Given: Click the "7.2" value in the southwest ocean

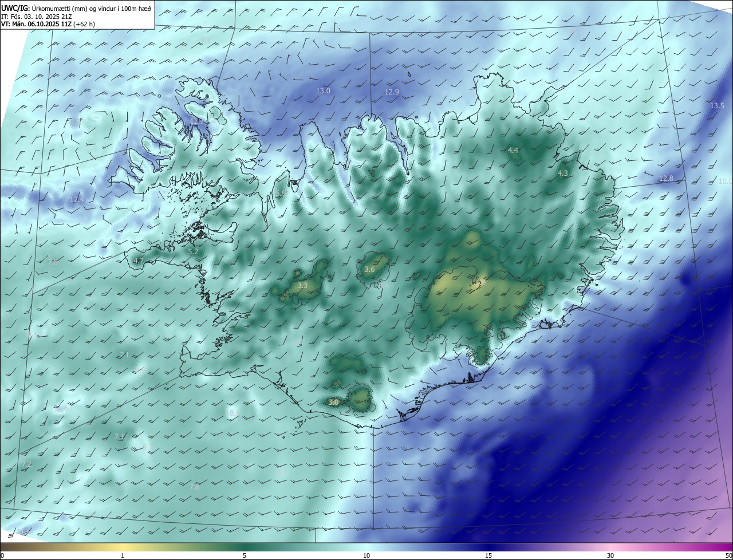Looking at the screenshot, I should coord(26,464).
